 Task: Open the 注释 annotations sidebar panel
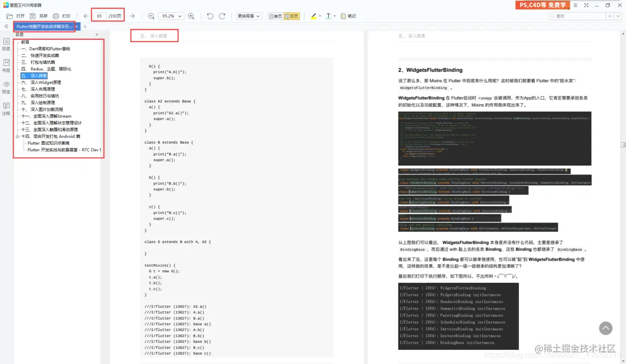(6, 109)
